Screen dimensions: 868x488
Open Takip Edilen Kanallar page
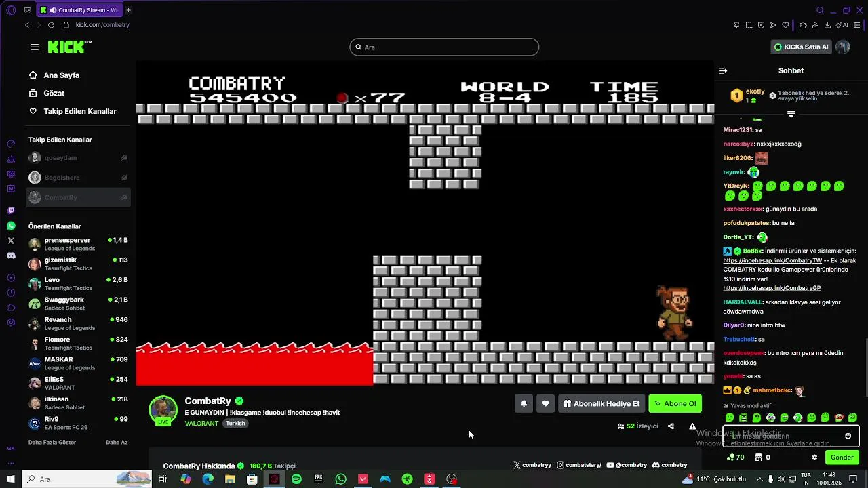(x=80, y=111)
